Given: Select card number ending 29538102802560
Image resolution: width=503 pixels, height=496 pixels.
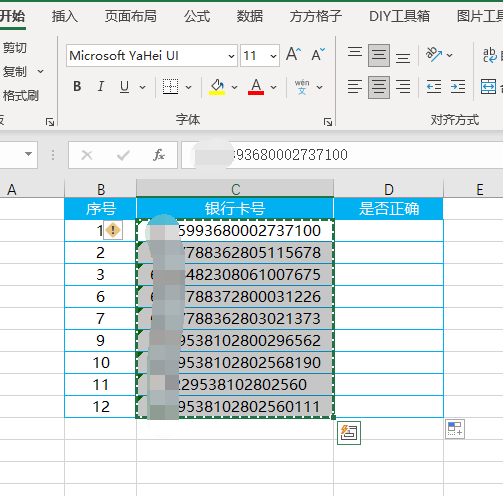Looking at the screenshot, I should point(235,385).
